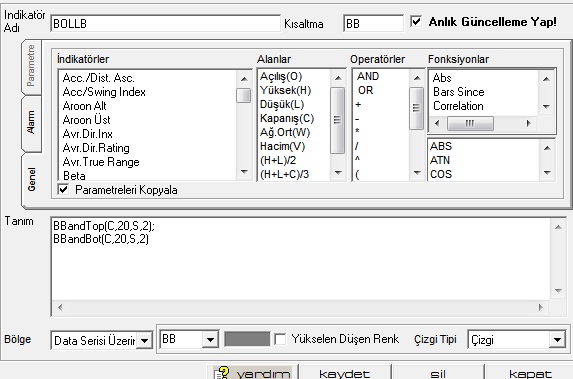Select Correlation function

click(458, 106)
